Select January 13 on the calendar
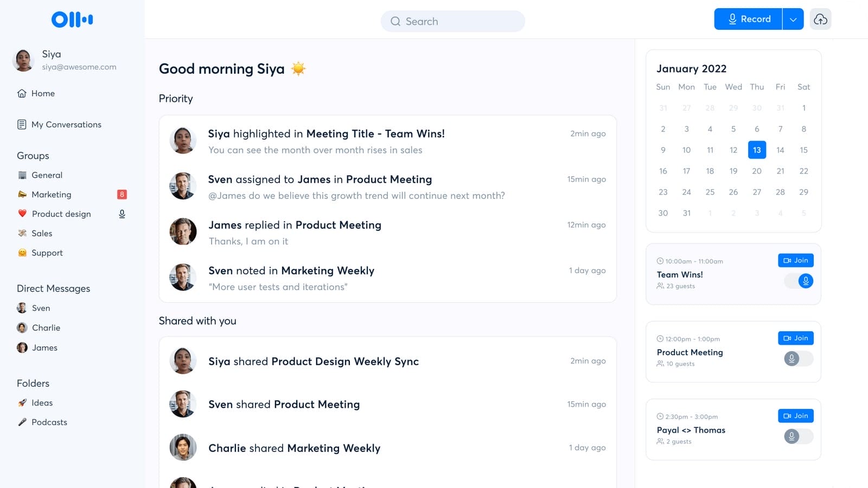 [x=757, y=150]
